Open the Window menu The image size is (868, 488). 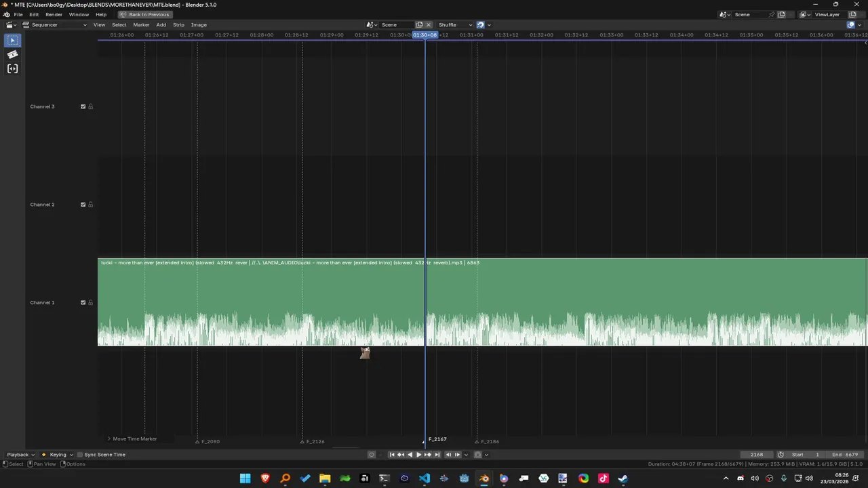coord(79,14)
